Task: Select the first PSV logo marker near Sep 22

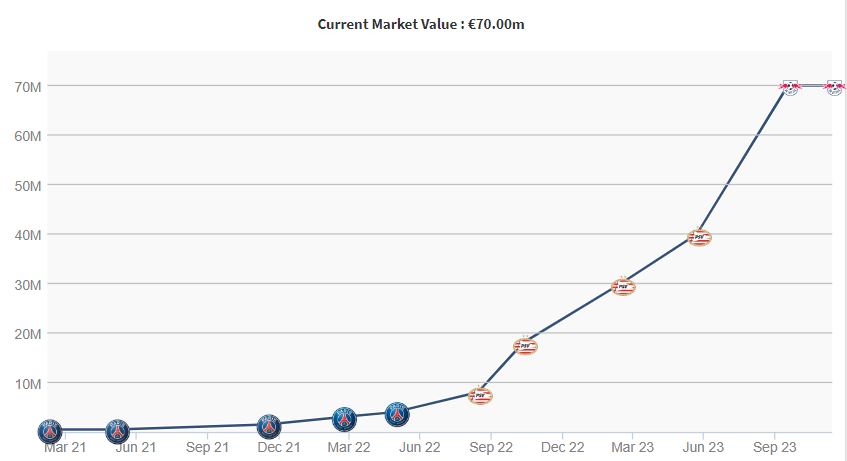Action: tap(481, 396)
